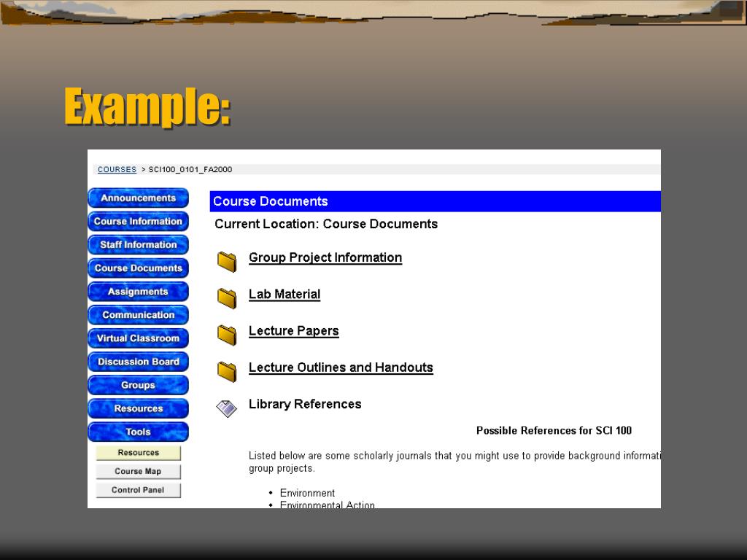Open the Lab Material folder icon
This screenshot has width=747, height=560.
(x=227, y=298)
